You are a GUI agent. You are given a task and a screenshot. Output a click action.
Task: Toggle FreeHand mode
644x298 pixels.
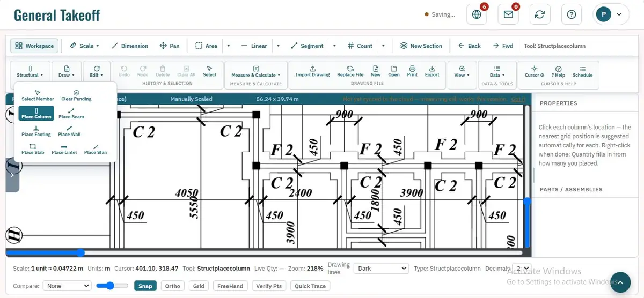(x=230, y=286)
